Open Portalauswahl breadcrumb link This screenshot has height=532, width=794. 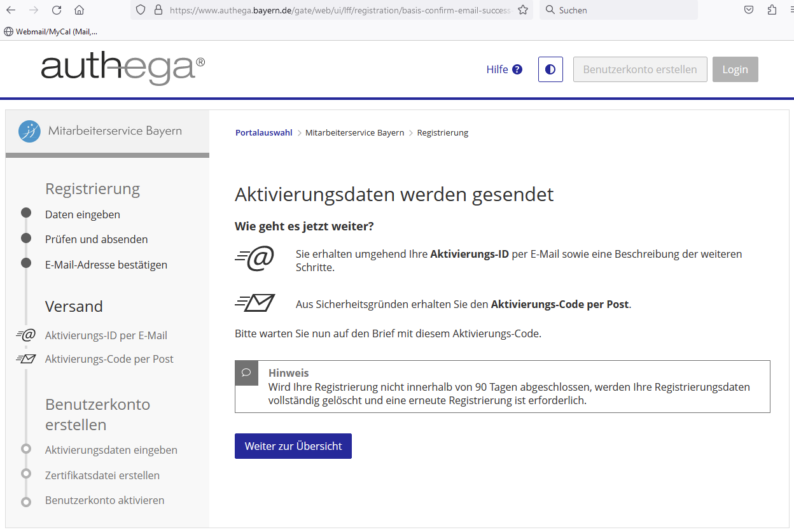click(263, 132)
